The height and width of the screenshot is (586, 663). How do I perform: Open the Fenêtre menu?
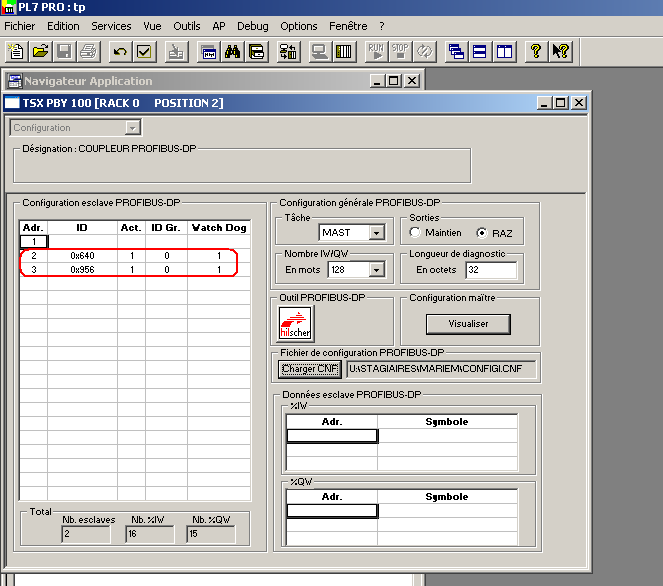tap(348, 26)
